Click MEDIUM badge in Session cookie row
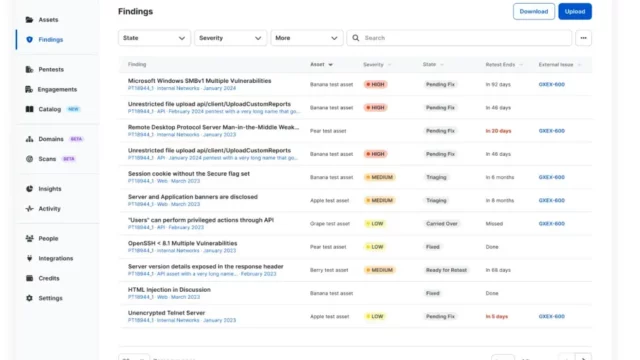Image resolution: width=640 pixels, height=360 pixels. tap(379, 177)
